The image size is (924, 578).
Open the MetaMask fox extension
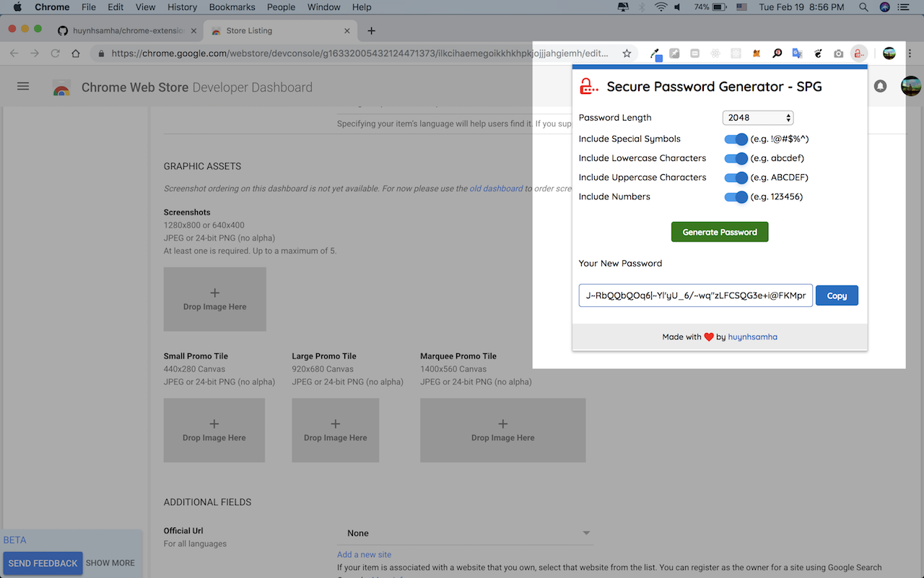757,53
